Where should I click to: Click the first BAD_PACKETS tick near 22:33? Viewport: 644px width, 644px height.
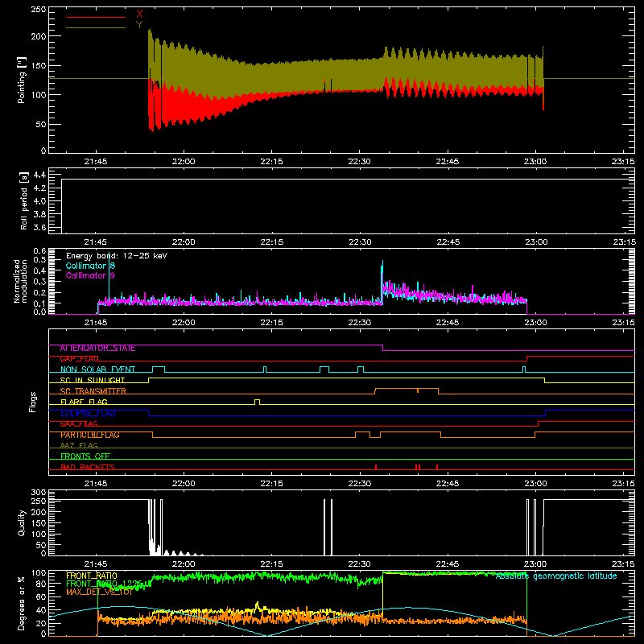pos(376,467)
